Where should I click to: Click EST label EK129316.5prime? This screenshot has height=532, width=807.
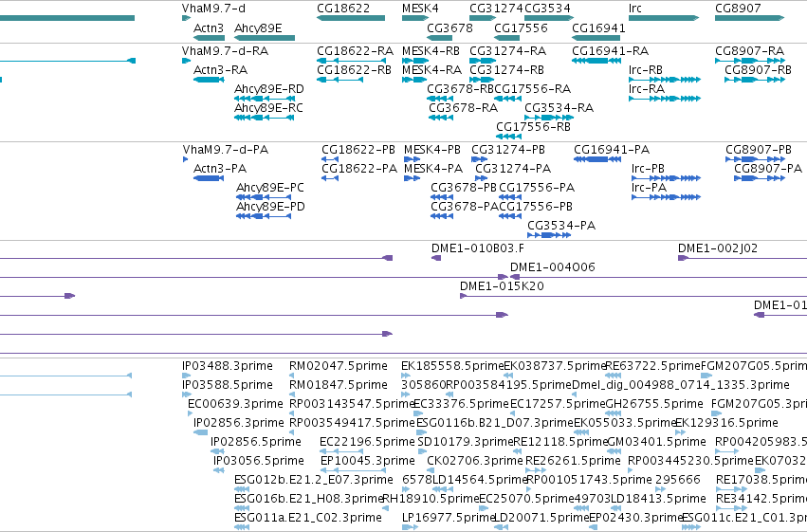tap(726, 424)
